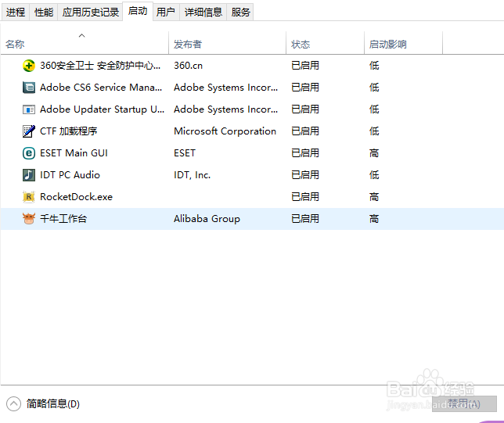Screen dimensions: 504x423
Task: Open the 服务 tab
Action: coord(240,13)
